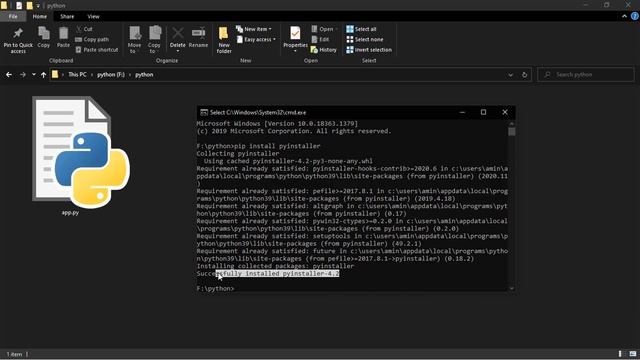Click cmd.exe window title icon
The image size is (640, 360).
point(204,112)
